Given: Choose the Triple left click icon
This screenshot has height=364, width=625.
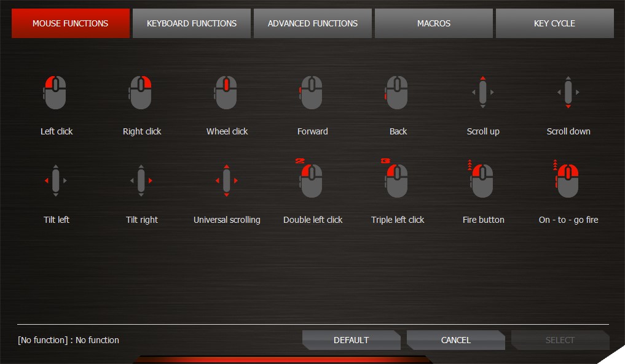Looking at the screenshot, I should [x=398, y=180].
